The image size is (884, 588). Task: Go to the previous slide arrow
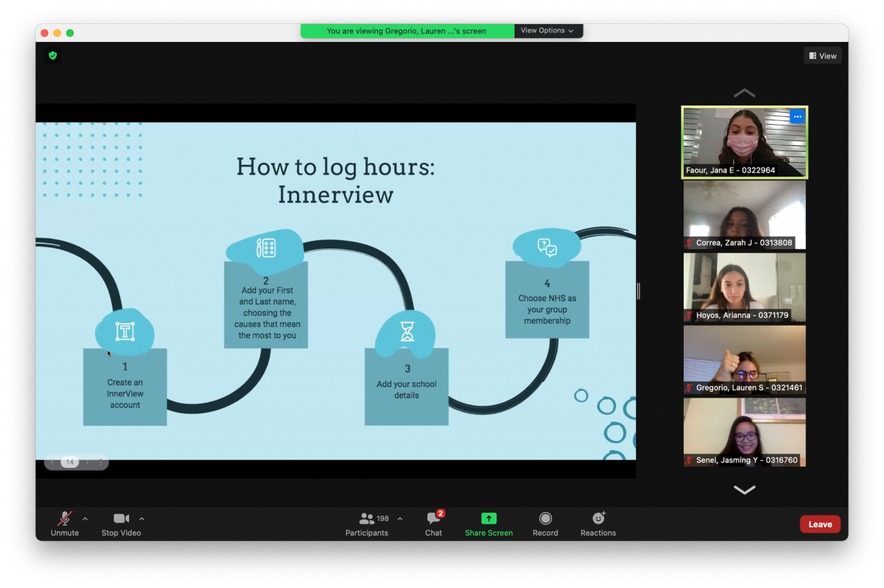[52, 462]
